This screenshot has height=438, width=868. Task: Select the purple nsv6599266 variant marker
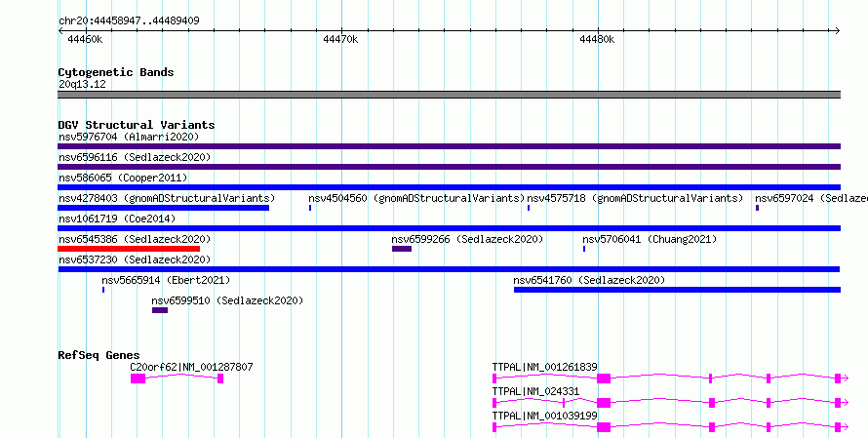click(x=402, y=249)
